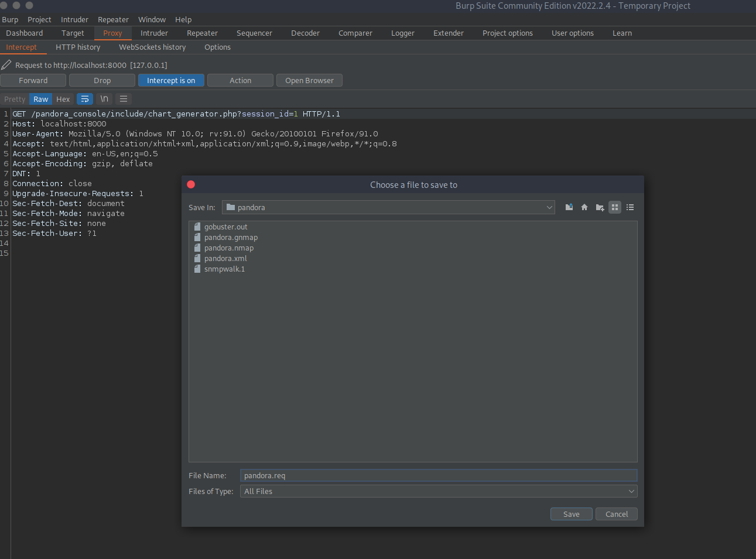Click the File Name input field
This screenshot has width=756, height=559.
[439, 475]
